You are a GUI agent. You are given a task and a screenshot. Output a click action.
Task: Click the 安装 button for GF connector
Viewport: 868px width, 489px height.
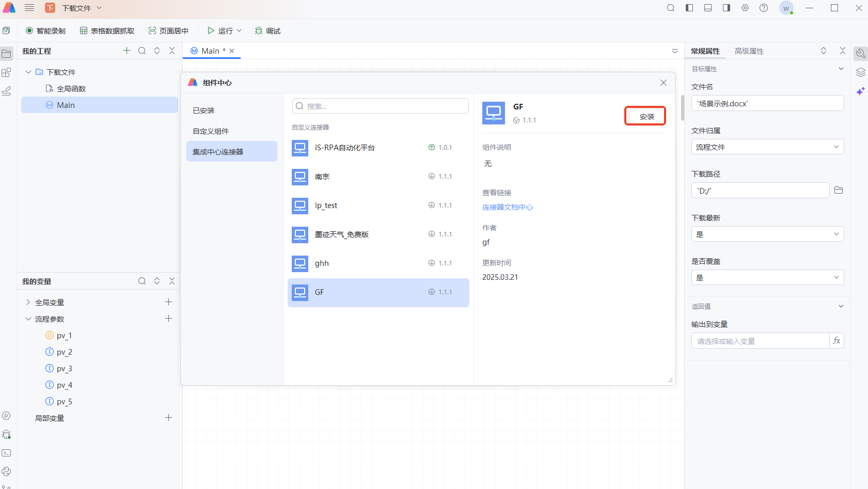point(646,117)
